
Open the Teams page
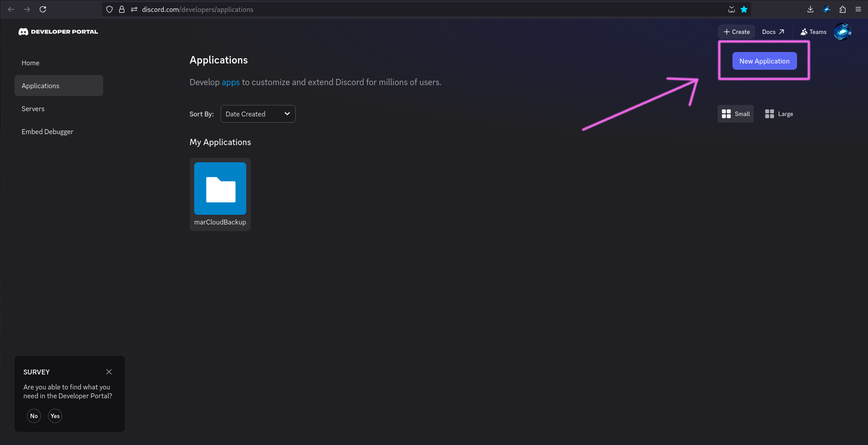click(x=813, y=32)
